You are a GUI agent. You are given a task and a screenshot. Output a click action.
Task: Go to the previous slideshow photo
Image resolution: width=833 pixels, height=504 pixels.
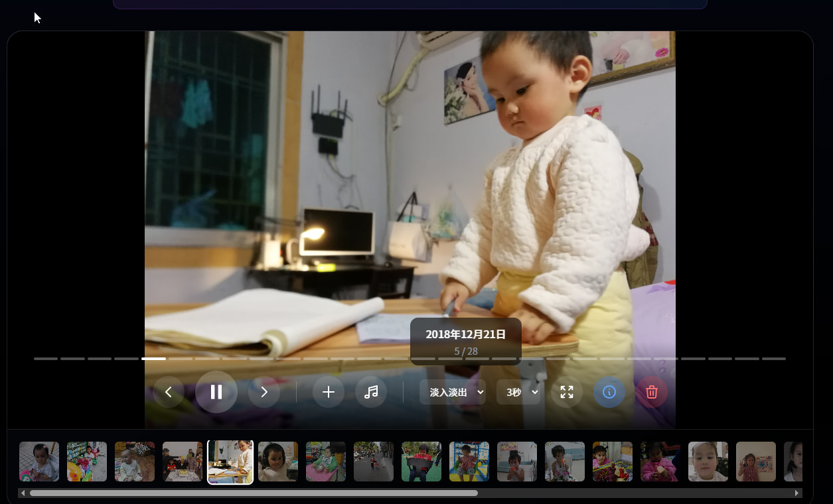click(169, 392)
